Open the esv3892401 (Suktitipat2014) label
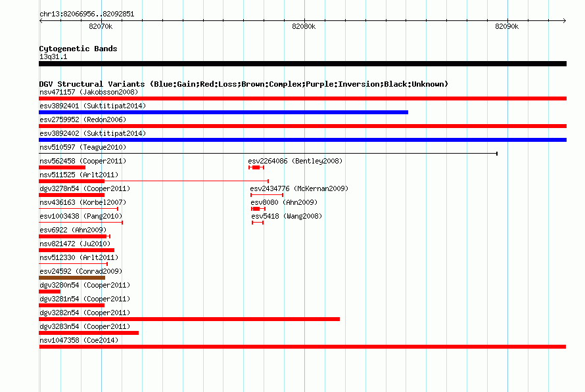Screen dimensions: 585x392 93,106
